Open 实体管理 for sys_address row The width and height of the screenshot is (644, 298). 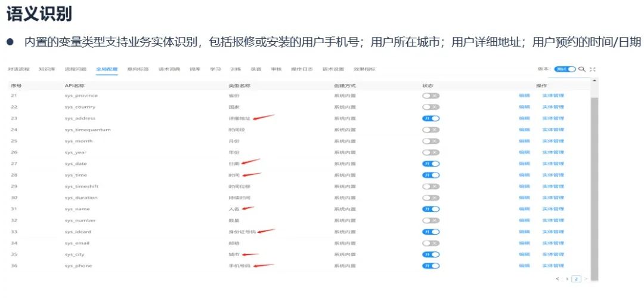[x=553, y=118]
